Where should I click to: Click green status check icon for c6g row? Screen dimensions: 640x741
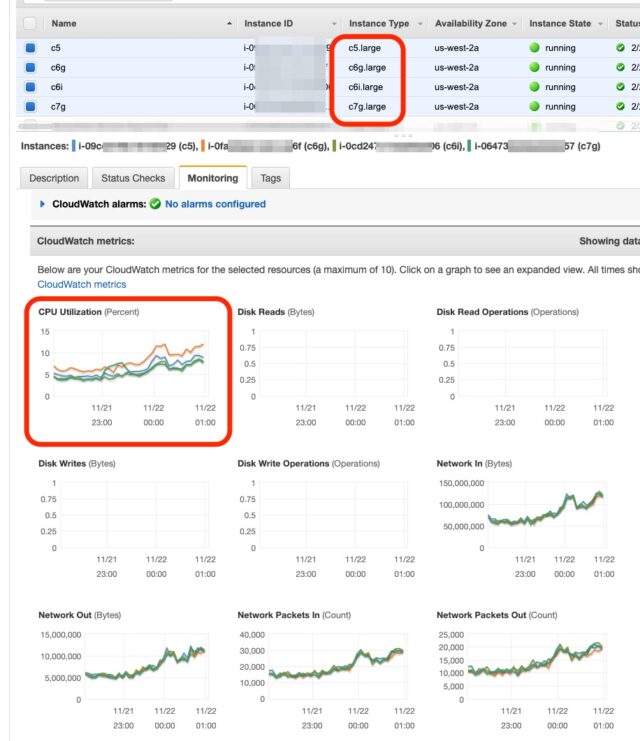pos(620,67)
